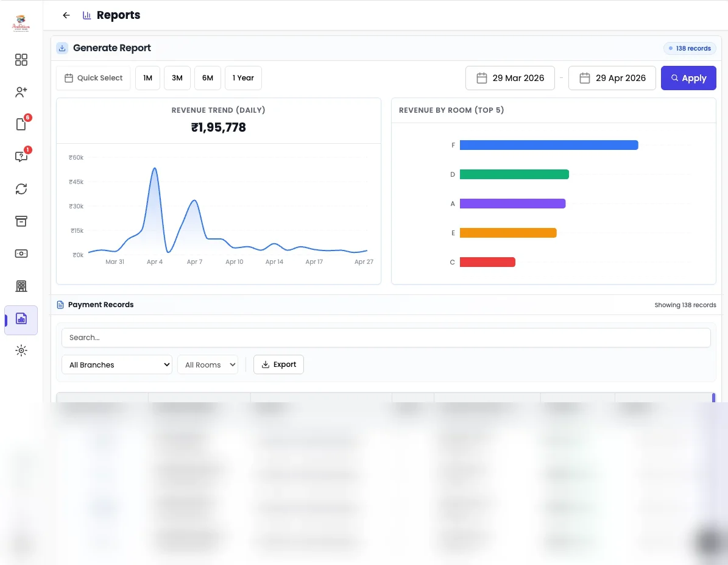Viewport: 728px width, 565px height.
Task: Click the Generate Report heading
Action: tap(112, 48)
